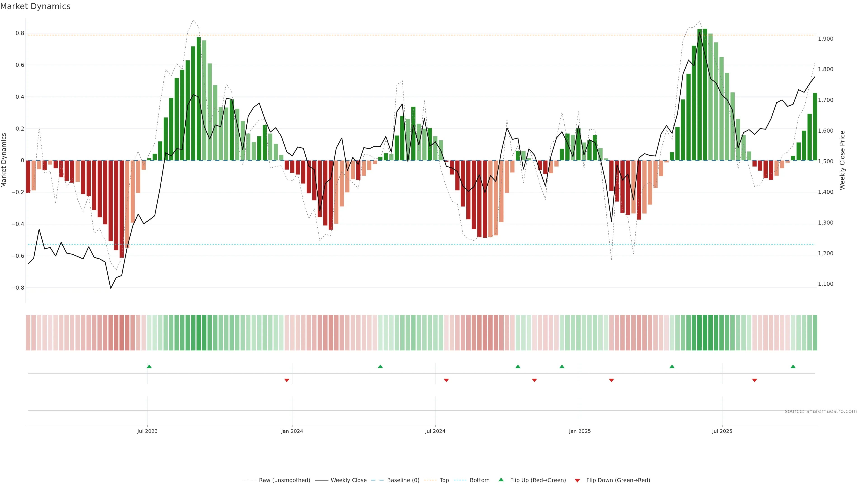Hide the Top threshold line via legend

444,480
